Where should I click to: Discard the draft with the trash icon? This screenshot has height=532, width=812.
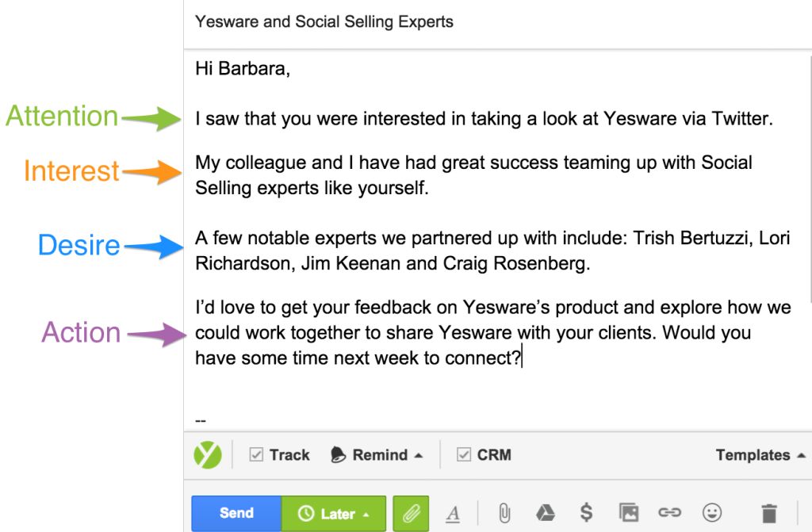[768, 513]
